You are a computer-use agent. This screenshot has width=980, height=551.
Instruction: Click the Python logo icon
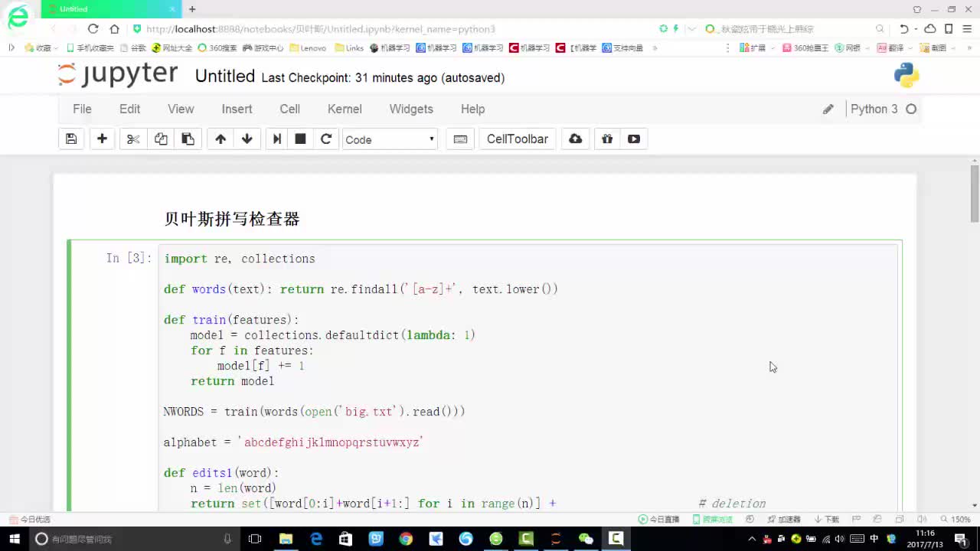(906, 75)
